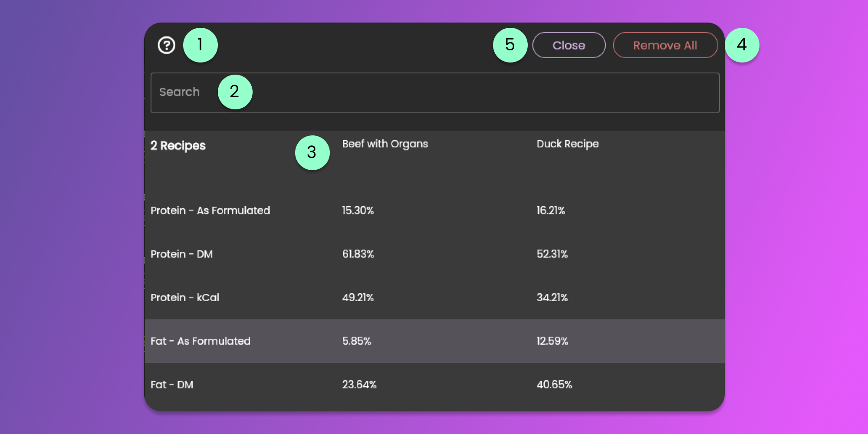Viewport: 868px width, 434px height.
Task: Click the 2 Recipes heading
Action: click(x=178, y=146)
